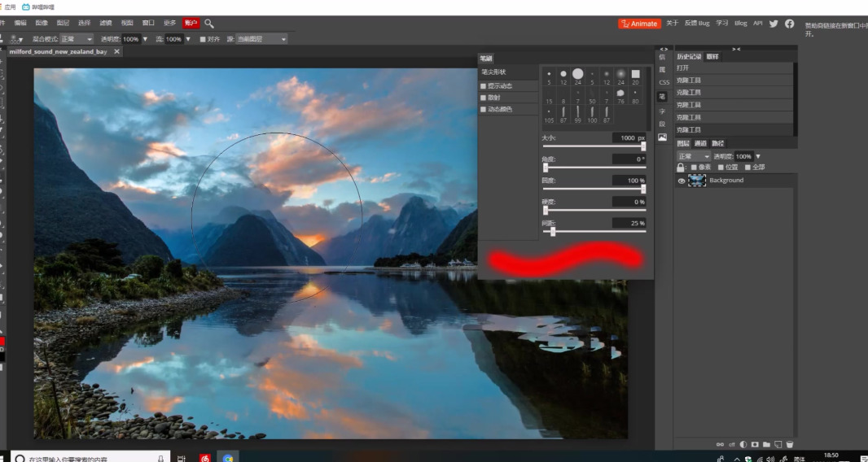Viewport: 868px width, 462px height.
Task: Select the size 105 brush tip
Action: click(x=549, y=115)
